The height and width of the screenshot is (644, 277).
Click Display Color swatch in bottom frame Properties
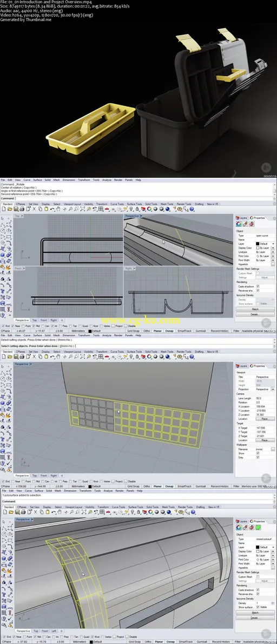[258, 551]
